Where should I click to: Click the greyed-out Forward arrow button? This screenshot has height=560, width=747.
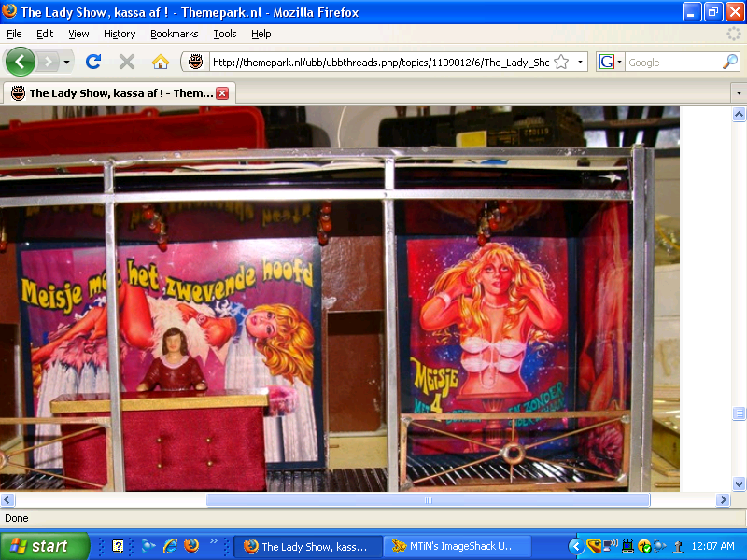click(x=49, y=62)
